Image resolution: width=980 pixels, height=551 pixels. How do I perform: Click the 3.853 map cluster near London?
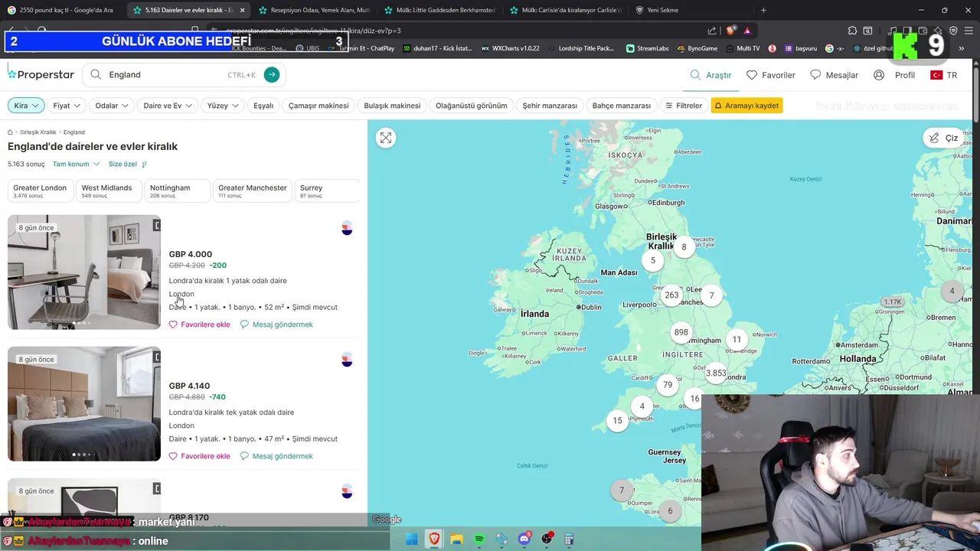click(716, 373)
